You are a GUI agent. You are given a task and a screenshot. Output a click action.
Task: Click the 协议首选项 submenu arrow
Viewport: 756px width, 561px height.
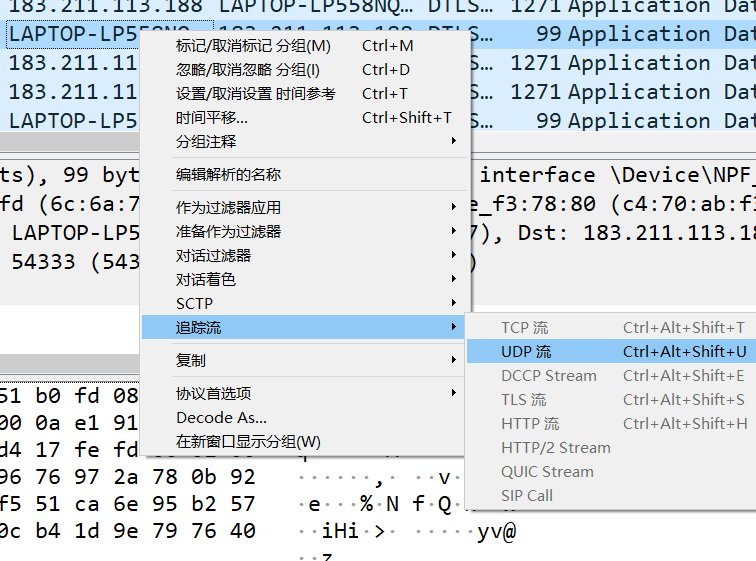(x=454, y=393)
